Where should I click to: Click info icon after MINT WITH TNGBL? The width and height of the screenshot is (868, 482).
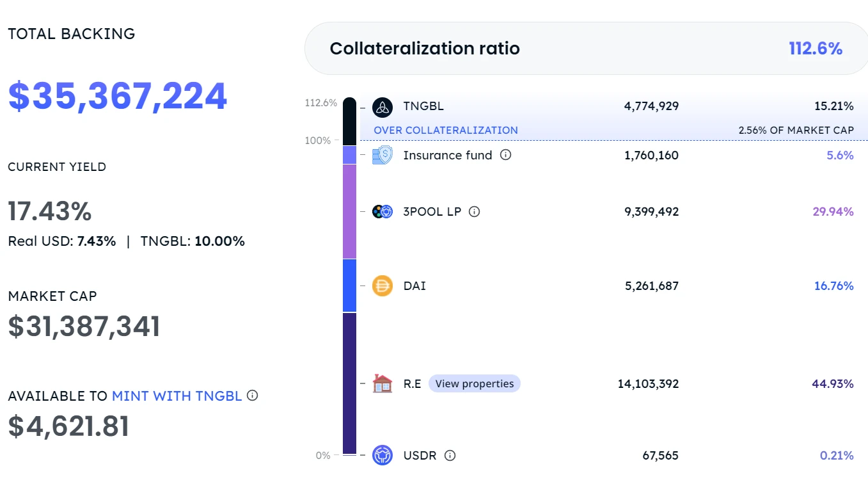point(252,396)
